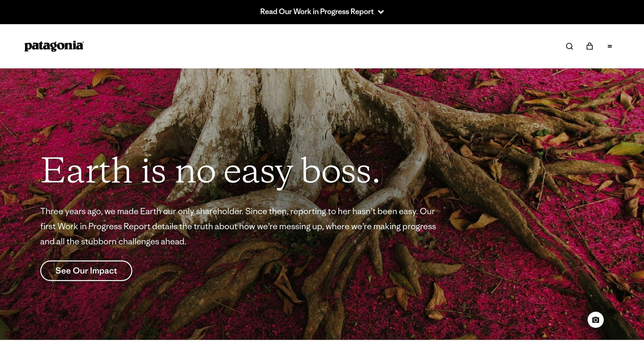Click the word 'Earth' in the headline
The image size is (644, 362).
86,171
